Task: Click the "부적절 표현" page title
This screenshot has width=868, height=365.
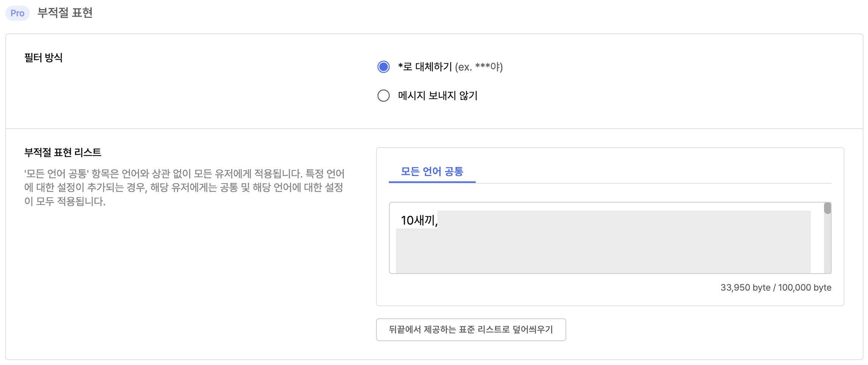Action: (65, 13)
